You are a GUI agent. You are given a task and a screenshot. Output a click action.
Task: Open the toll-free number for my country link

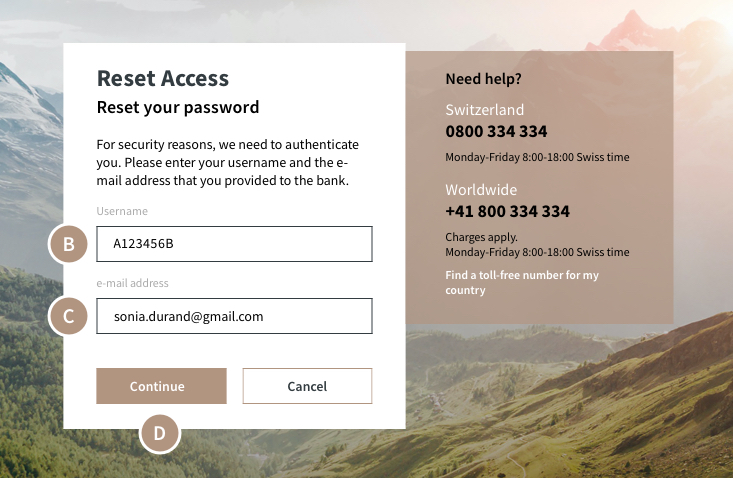522,282
